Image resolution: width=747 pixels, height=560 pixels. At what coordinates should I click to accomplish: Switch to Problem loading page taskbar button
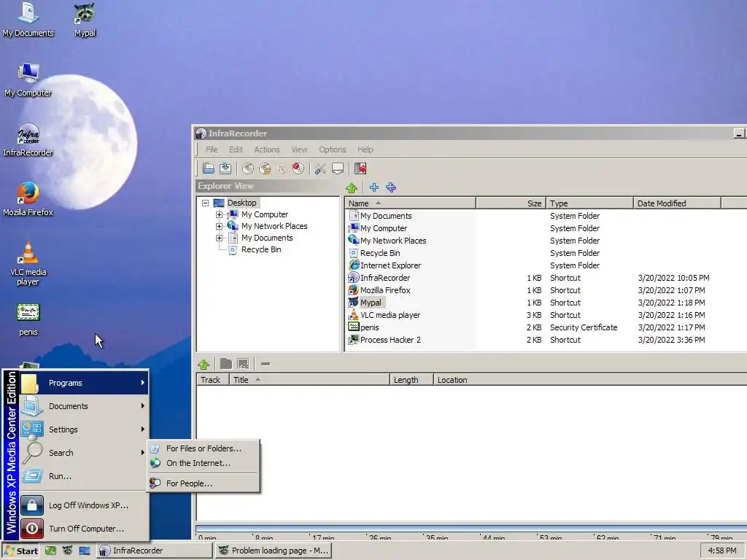(273, 551)
